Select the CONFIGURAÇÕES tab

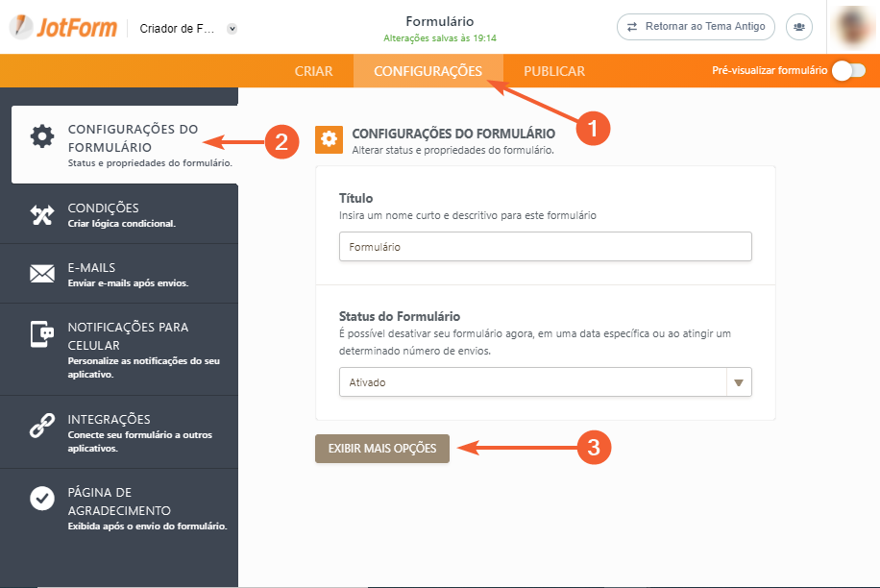click(x=428, y=71)
